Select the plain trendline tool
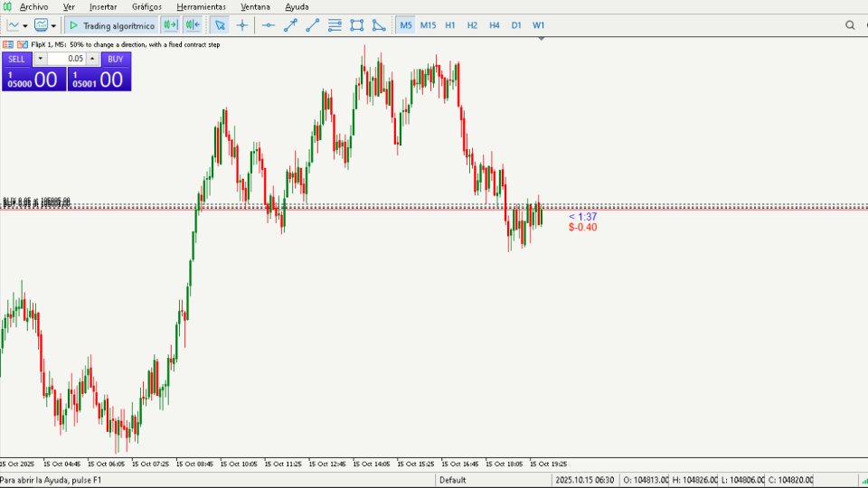The image size is (868, 488). 313,25
